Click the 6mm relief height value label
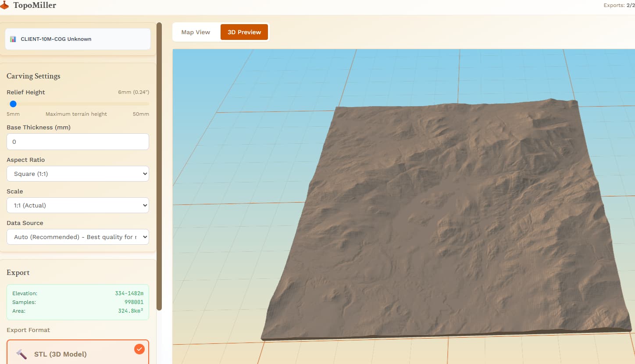The width and height of the screenshot is (635, 364). [133, 92]
